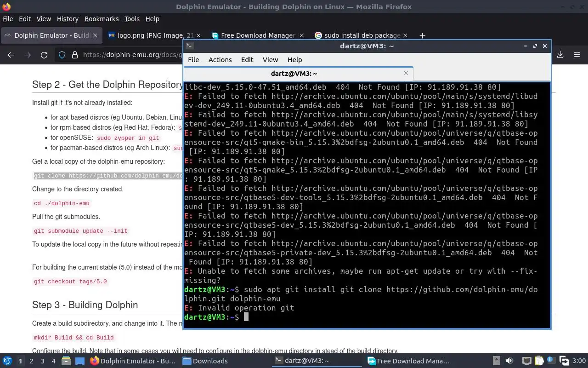Screen dimensions: 588x368
Task: Open the Firefox File menu
Action: click(8, 19)
